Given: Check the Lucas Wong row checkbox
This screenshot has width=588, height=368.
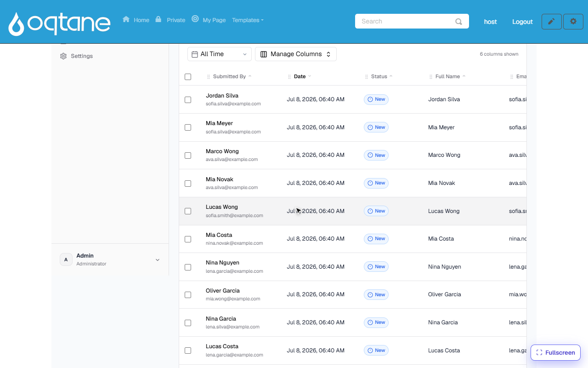Looking at the screenshot, I should click(x=188, y=211).
